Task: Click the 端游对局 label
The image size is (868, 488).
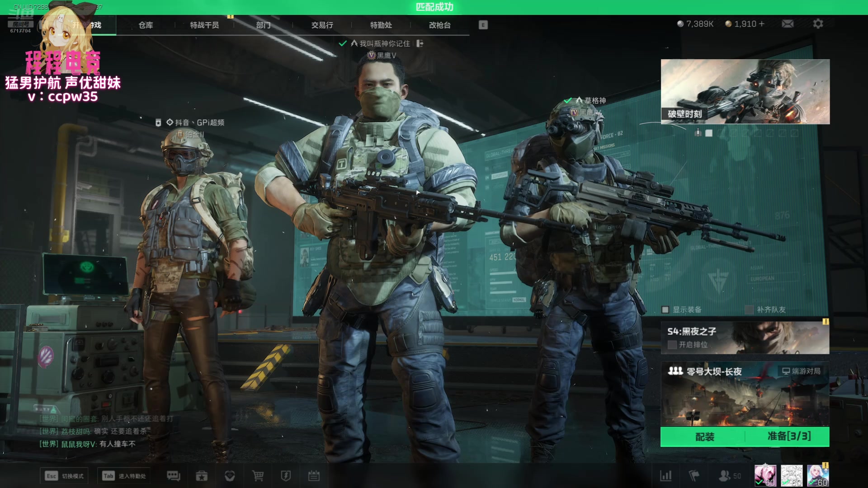Action: (806, 371)
